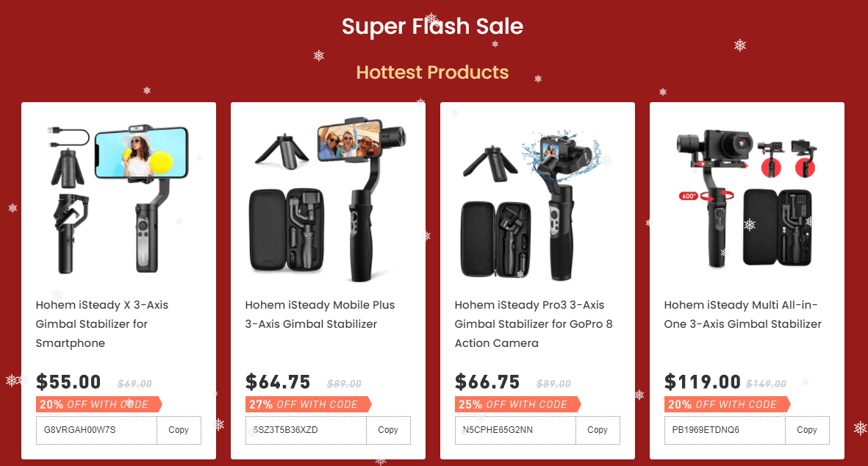The width and height of the screenshot is (868, 466).
Task: Select the G8VRGAH00W7S code field
Action: tap(97, 430)
